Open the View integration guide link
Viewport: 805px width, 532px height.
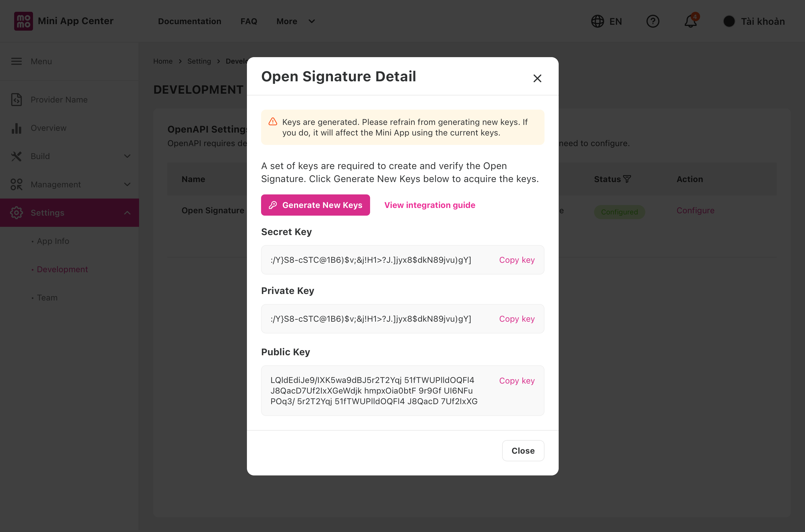430,205
